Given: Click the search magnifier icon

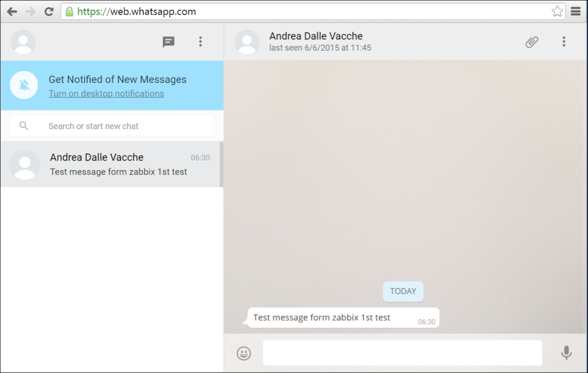Looking at the screenshot, I should point(24,126).
